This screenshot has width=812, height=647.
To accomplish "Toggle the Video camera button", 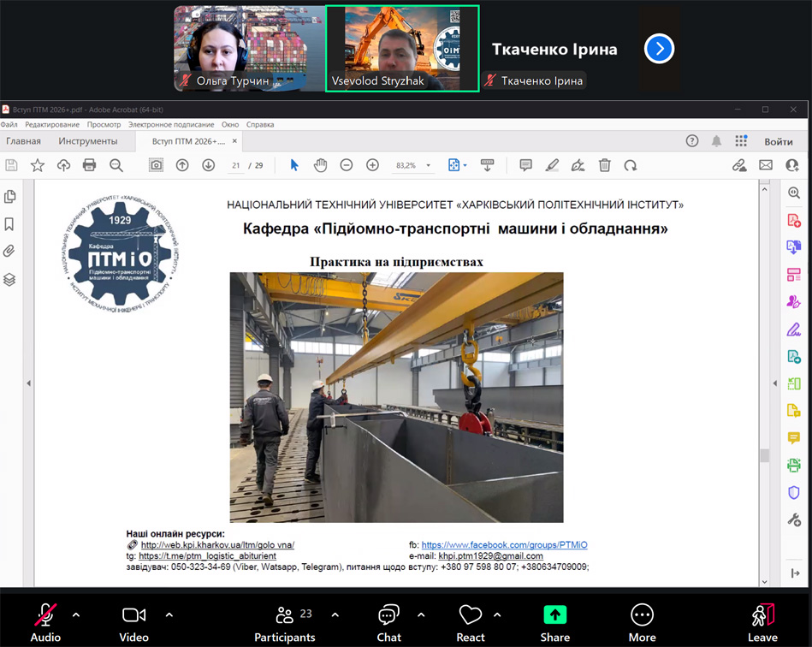I will 133,621.
